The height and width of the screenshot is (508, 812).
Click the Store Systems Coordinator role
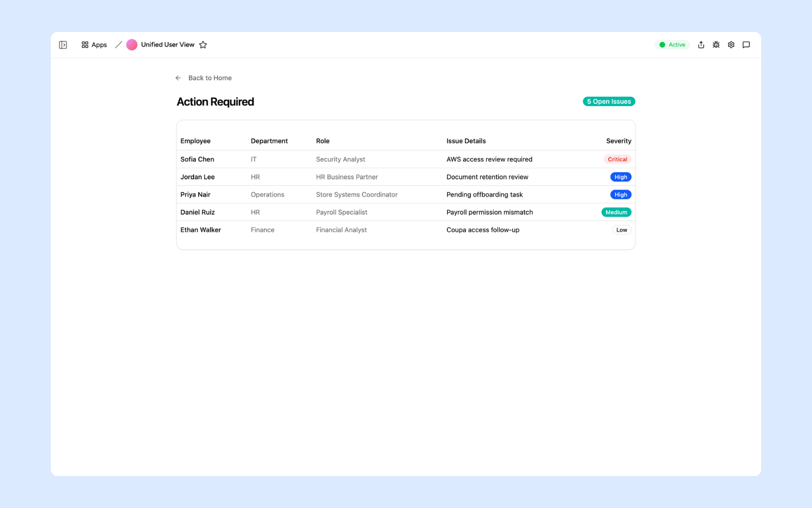pyautogui.click(x=357, y=195)
